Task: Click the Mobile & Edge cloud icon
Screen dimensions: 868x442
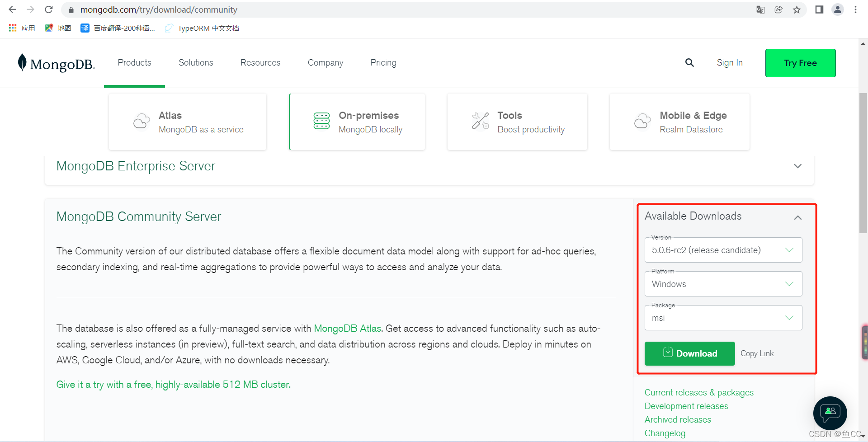Action: coord(642,121)
